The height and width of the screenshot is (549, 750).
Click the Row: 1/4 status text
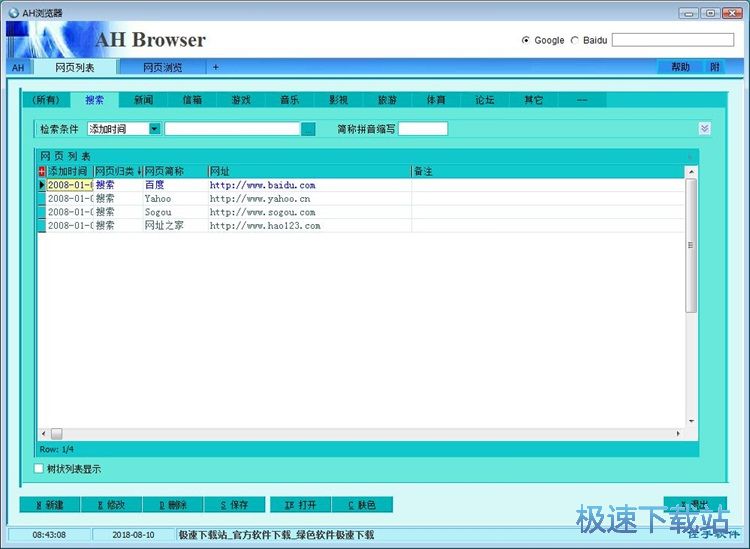(x=56, y=449)
